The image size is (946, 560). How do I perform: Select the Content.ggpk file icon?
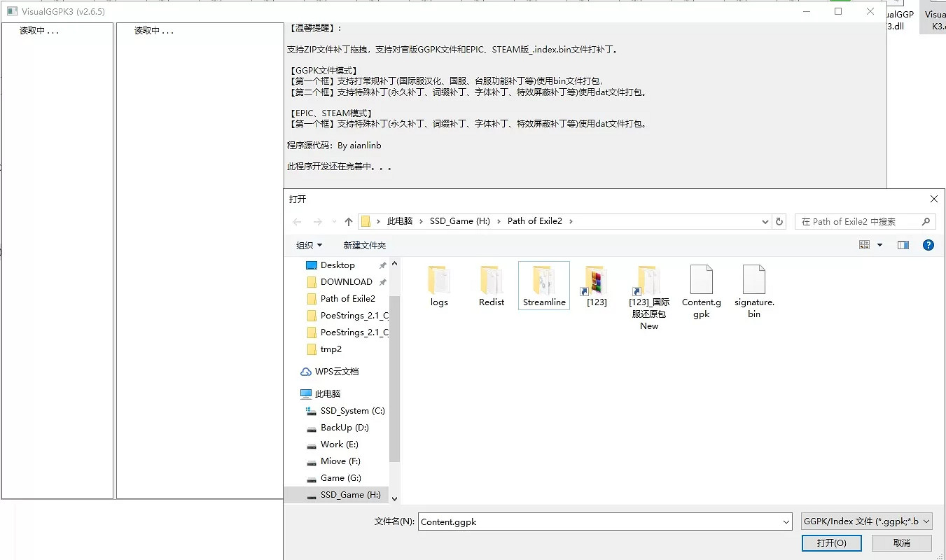(701, 280)
